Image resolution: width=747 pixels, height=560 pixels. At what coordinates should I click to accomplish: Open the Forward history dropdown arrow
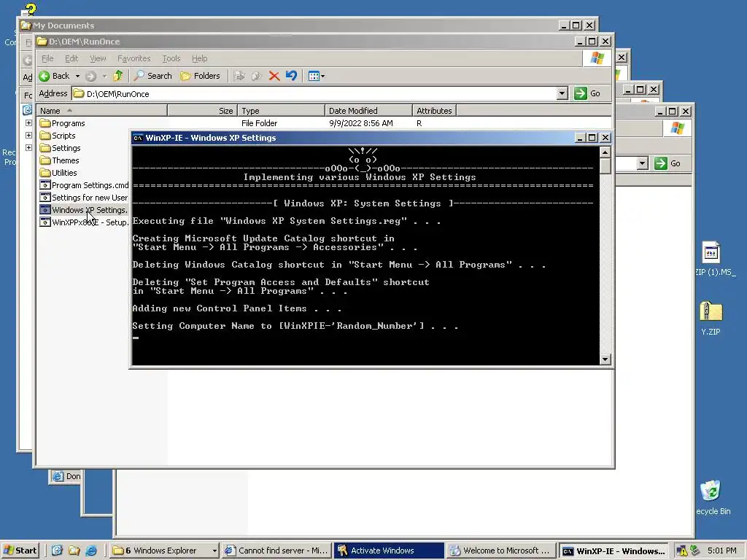[x=104, y=76]
